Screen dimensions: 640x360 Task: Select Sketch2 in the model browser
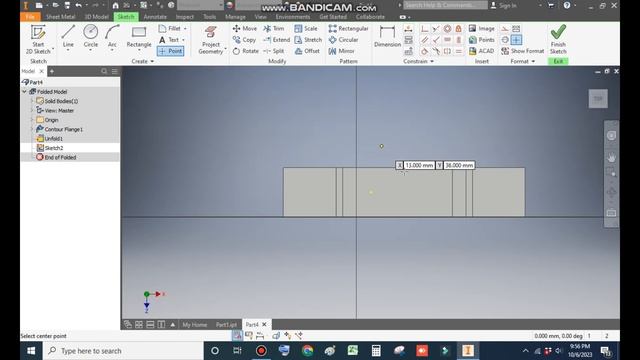[x=54, y=148]
